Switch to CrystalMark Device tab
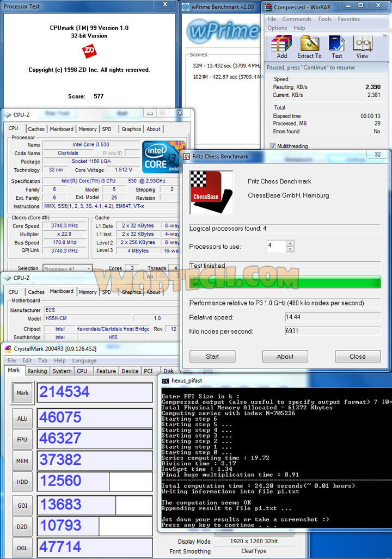The width and height of the screenshot is (392, 559). coord(130,371)
